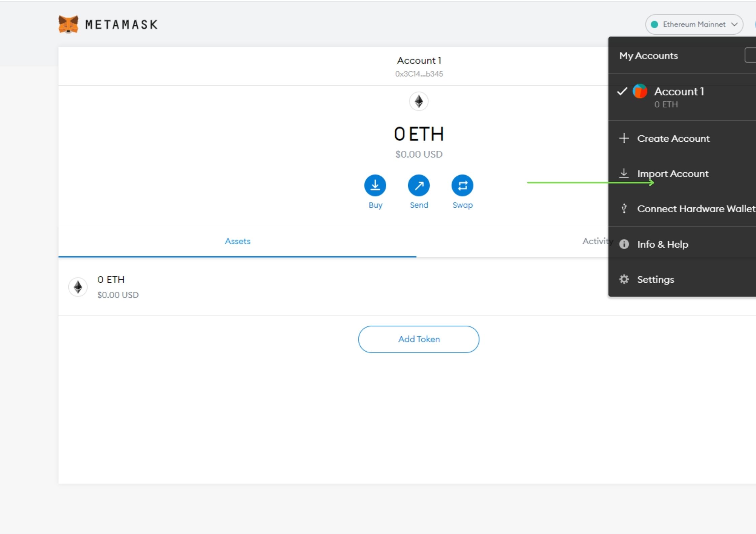The height and width of the screenshot is (534, 756).
Task: Click the $0.00 USD value in assets row
Action: tap(118, 295)
